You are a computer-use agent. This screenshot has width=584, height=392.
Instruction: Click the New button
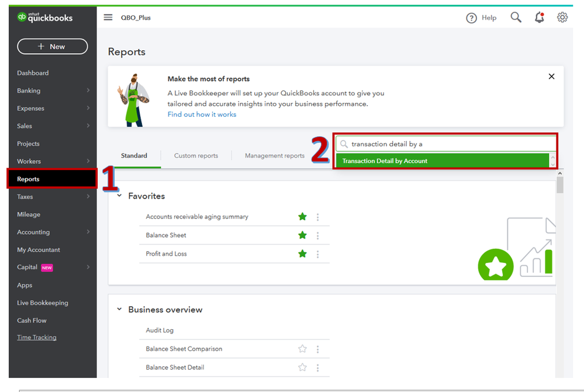(x=52, y=47)
